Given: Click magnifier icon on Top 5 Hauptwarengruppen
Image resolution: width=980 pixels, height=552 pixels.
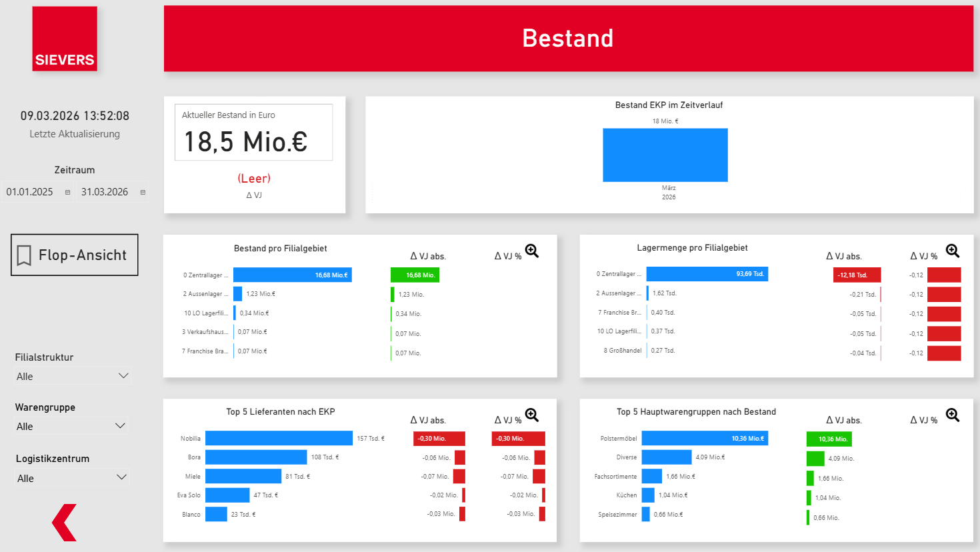Looking at the screenshot, I should 953,415.
